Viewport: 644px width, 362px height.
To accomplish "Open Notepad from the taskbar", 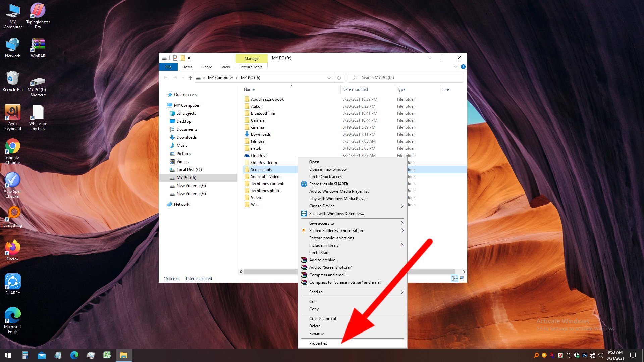I will coord(57,355).
